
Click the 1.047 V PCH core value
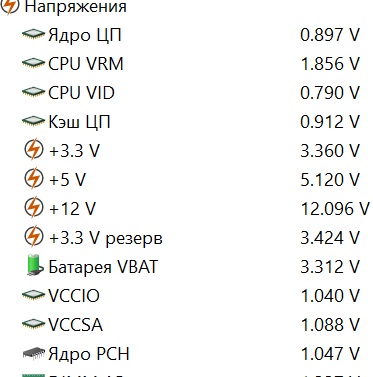[330, 354]
